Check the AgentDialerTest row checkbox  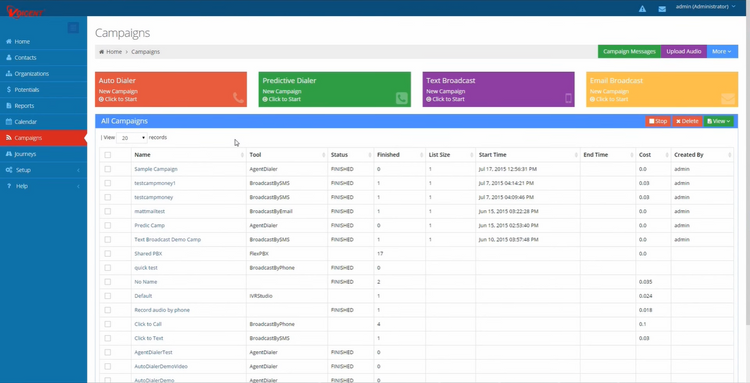pos(108,352)
